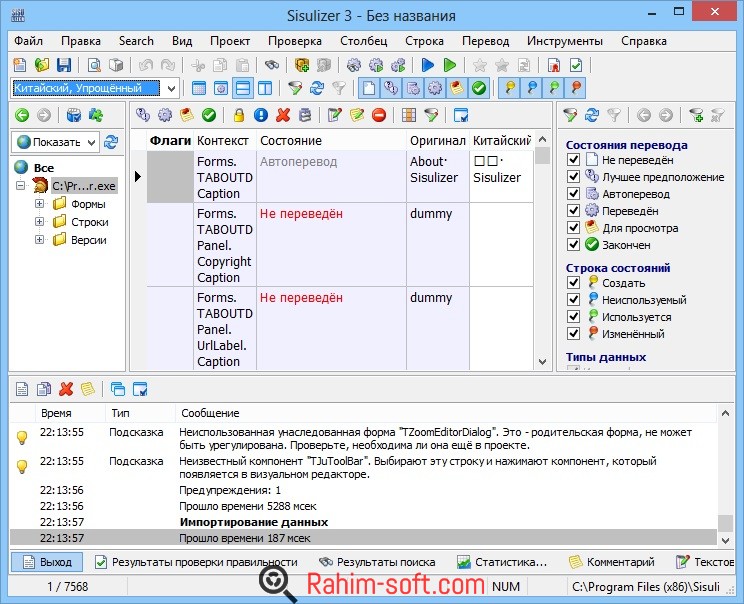
Task: Toggle the Изменённый checkbox
Action: tap(573, 334)
